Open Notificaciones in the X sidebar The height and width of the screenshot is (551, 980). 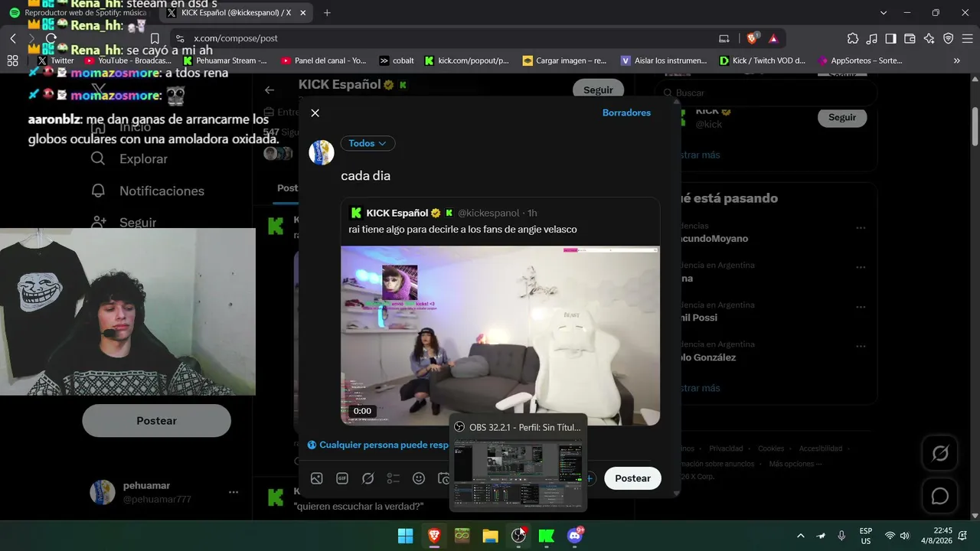pos(147,191)
